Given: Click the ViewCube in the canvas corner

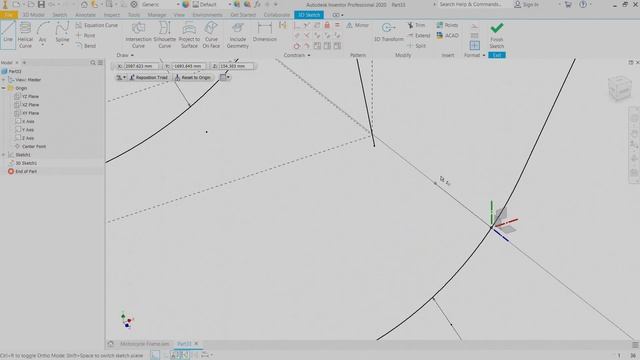Looking at the screenshot, I should (x=620, y=87).
